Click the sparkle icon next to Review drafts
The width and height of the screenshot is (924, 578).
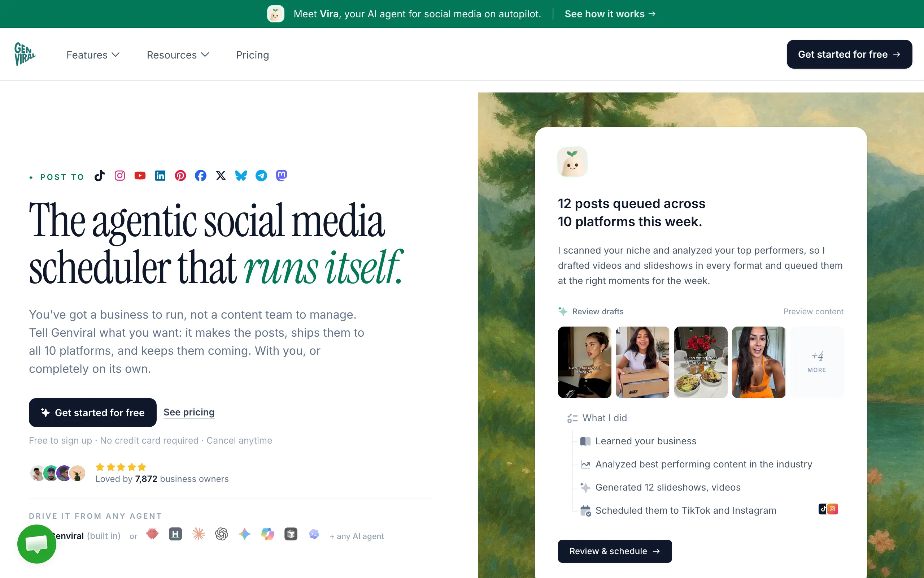[562, 311]
